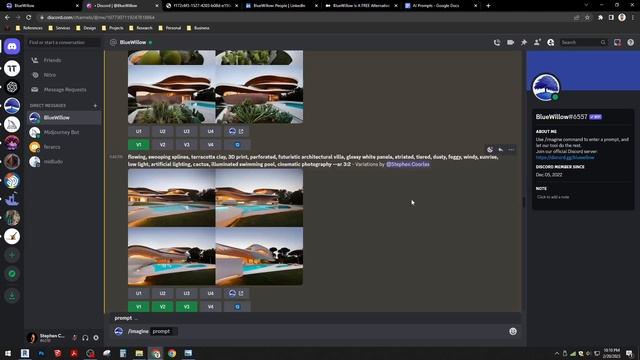Image resolution: width=640 pixels, height=360 pixels.
Task: Open the Nitro page
Action: point(63,75)
